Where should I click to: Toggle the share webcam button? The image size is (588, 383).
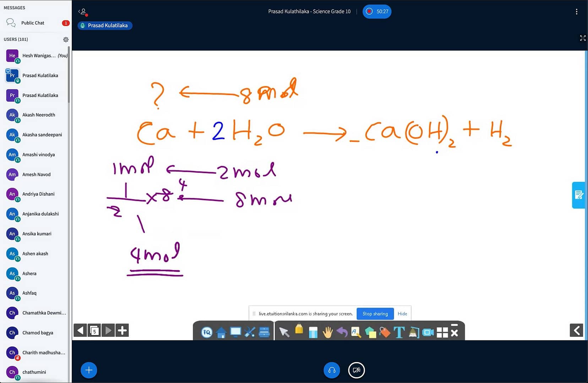pos(356,370)
